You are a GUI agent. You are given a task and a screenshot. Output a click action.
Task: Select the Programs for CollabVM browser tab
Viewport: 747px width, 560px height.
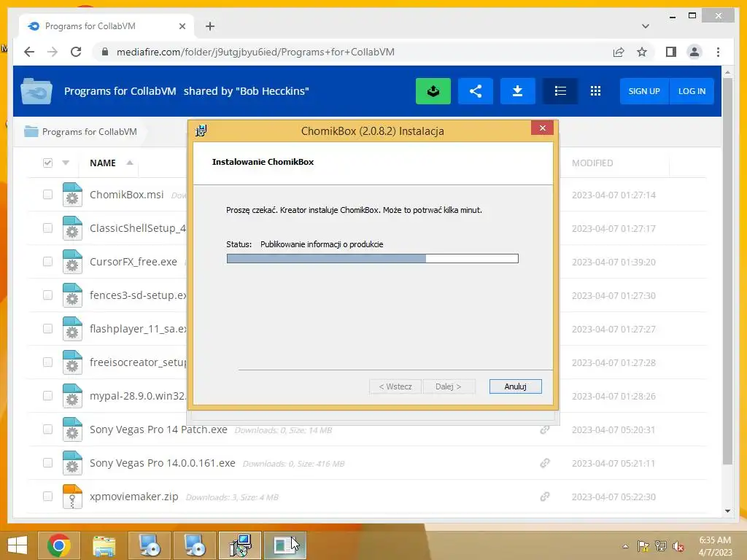coord(107,26)
